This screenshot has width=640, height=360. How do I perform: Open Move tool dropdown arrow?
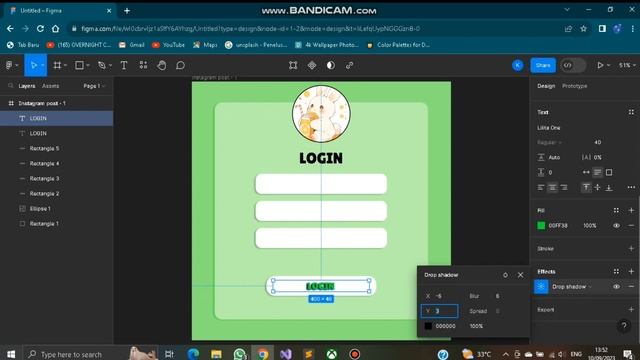[x=42, y=65]
